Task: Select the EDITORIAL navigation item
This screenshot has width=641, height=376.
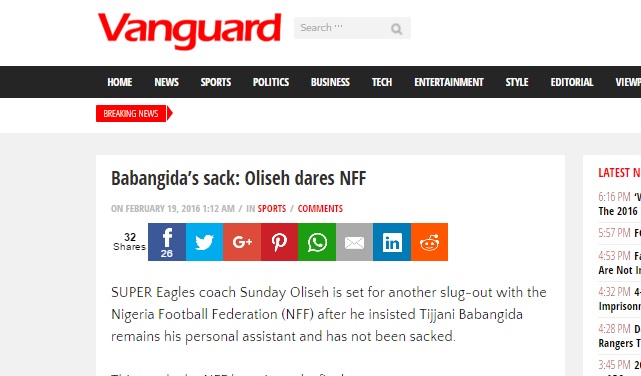Action: click(x=572, y=82)
